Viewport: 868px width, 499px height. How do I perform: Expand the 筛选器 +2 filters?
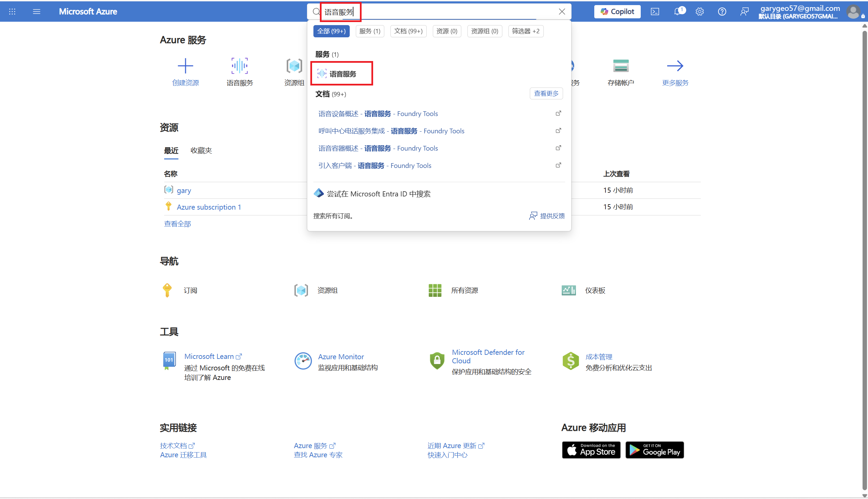[526, 31]
